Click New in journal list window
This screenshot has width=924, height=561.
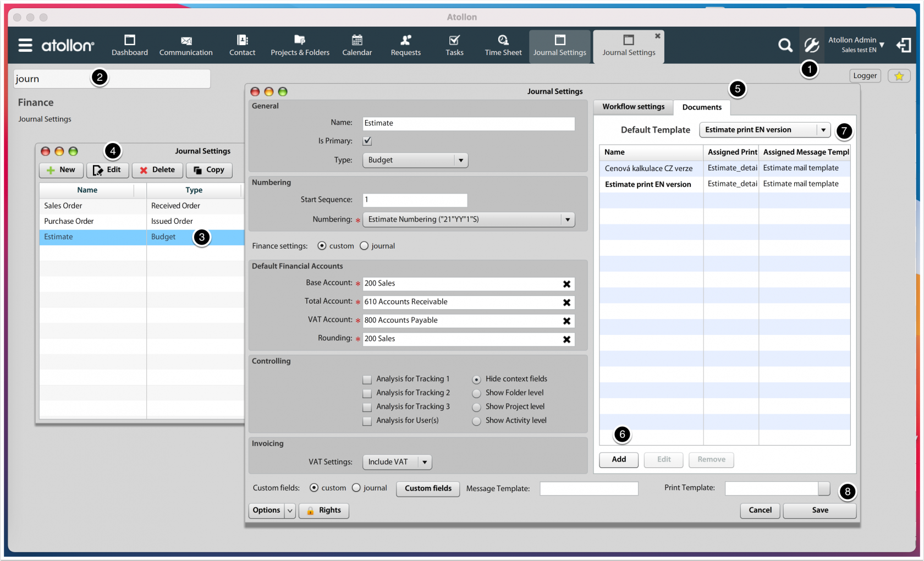point(61,170)
